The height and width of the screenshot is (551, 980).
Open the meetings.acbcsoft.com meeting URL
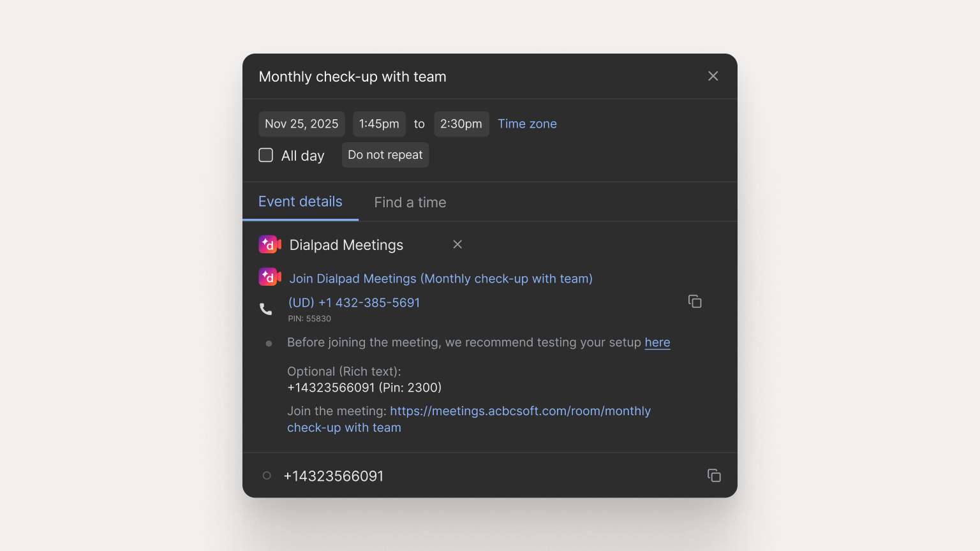520,411
